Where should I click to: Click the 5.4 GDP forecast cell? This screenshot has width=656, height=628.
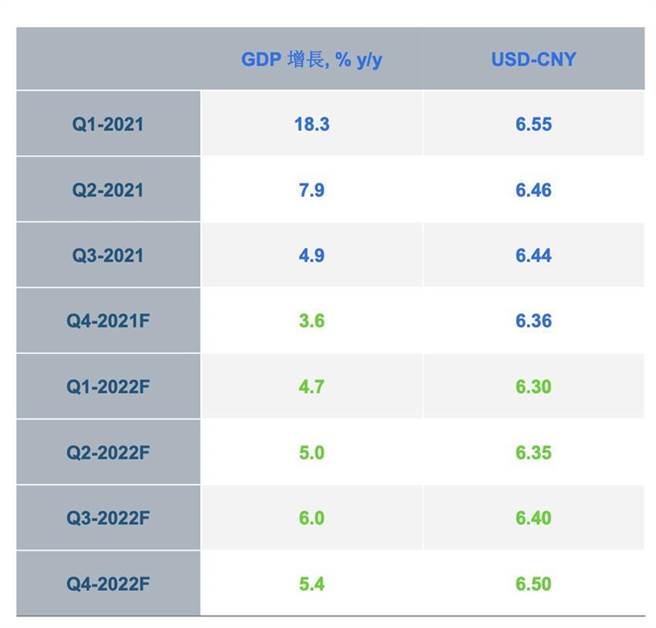[311, 583]
